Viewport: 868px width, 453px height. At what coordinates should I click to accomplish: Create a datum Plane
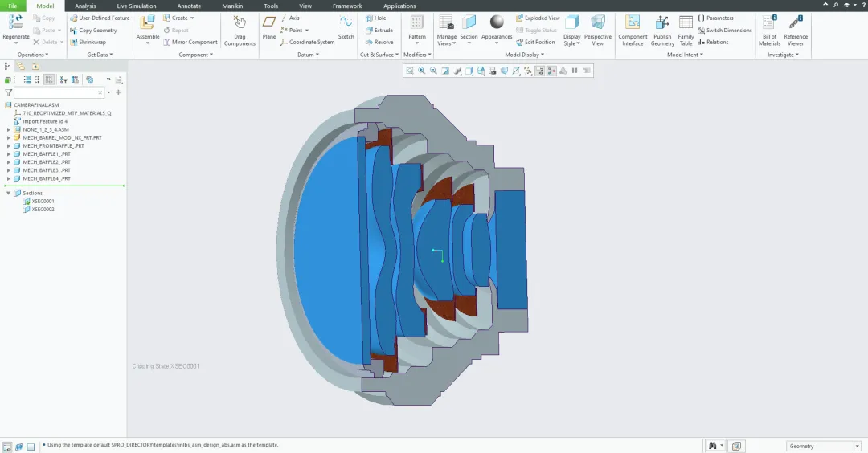click(269, 23)
